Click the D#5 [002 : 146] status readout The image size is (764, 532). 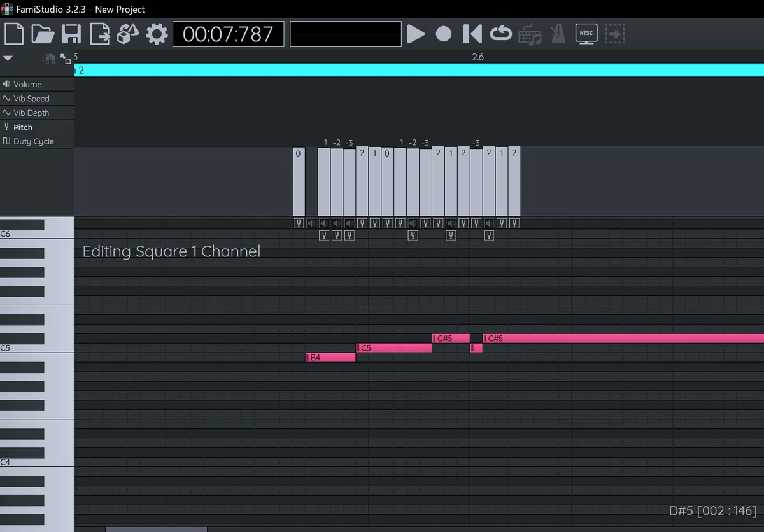712,511
